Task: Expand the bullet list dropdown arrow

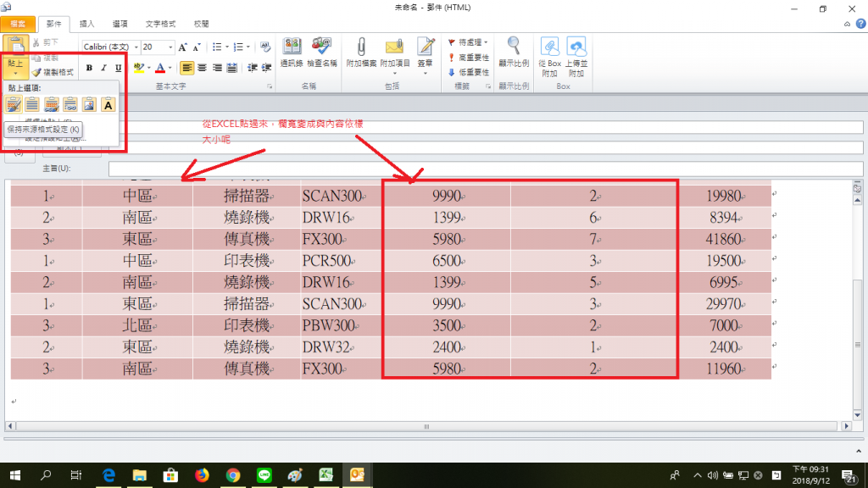Action: pyautogui.click(x=227, y=47)
